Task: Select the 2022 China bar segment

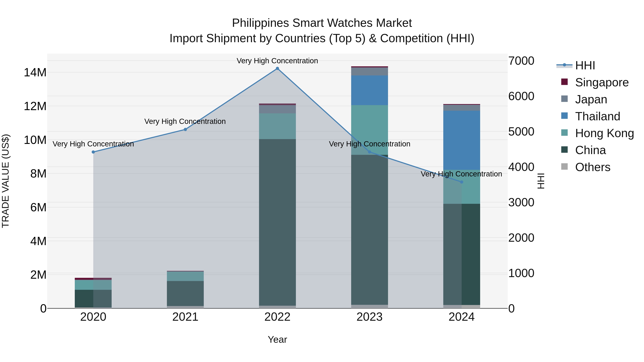Action: point(277,222)
